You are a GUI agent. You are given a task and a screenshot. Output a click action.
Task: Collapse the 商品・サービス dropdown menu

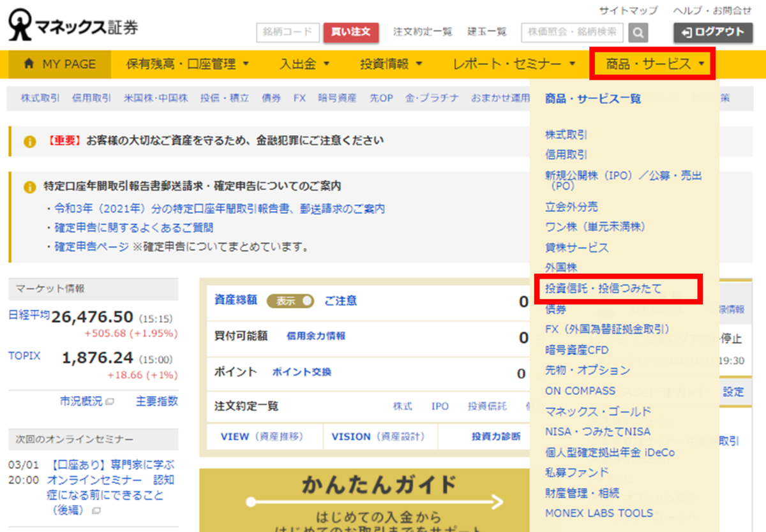pyautogui.click(x=655, y=64)
